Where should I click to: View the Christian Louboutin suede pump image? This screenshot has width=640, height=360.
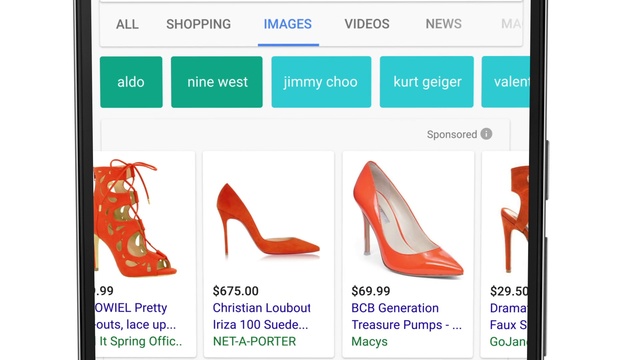268,221
